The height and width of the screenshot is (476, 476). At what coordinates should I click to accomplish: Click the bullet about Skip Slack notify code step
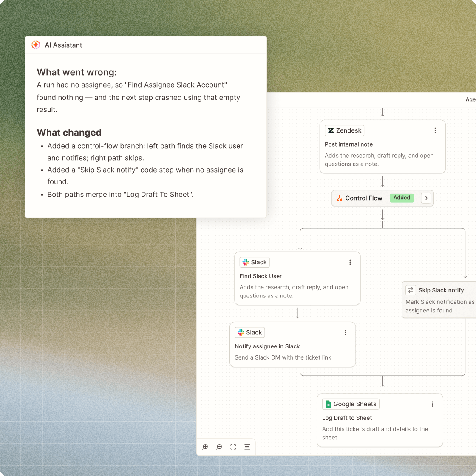click(x=145, y=176)
